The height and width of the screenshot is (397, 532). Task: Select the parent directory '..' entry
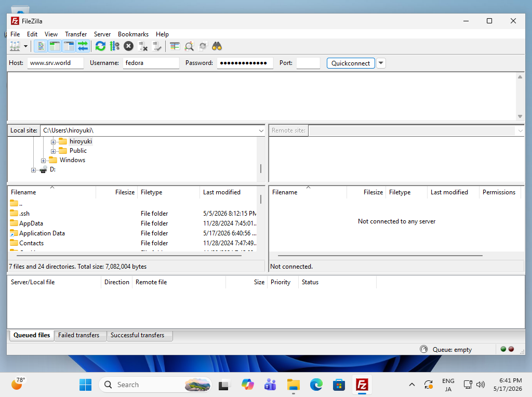(132, 204)
